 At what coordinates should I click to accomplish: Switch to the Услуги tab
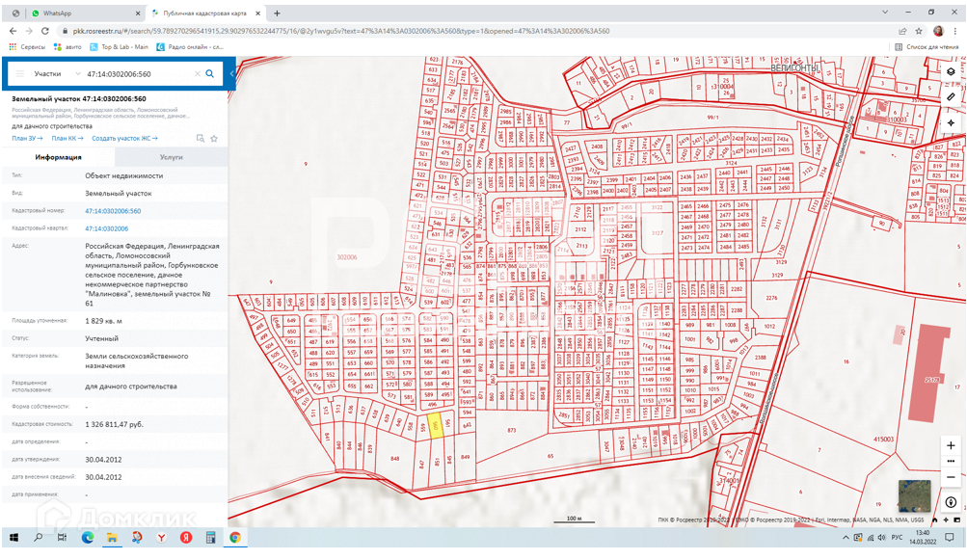click(172, 157)
